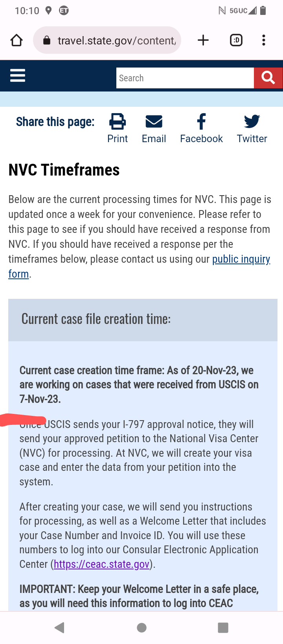Screen dimensions: 283x644
Task: Click the NVC Timeframes heading
Action: (64, 170)
